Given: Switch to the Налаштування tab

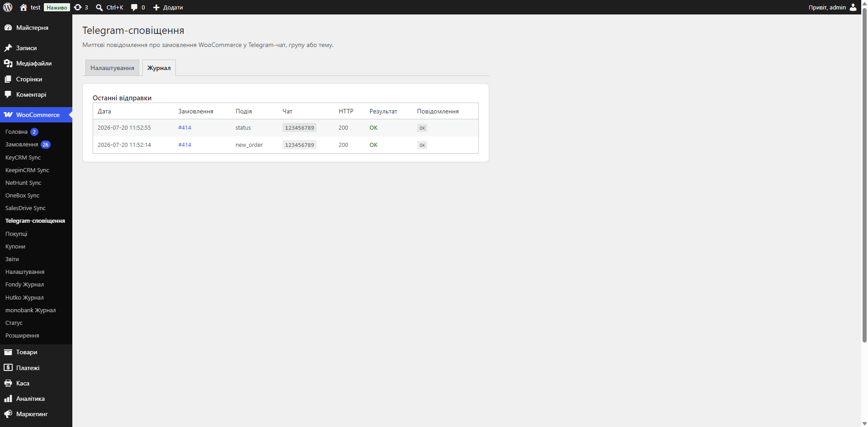Looking at the screenshot, I should [112, 68].
